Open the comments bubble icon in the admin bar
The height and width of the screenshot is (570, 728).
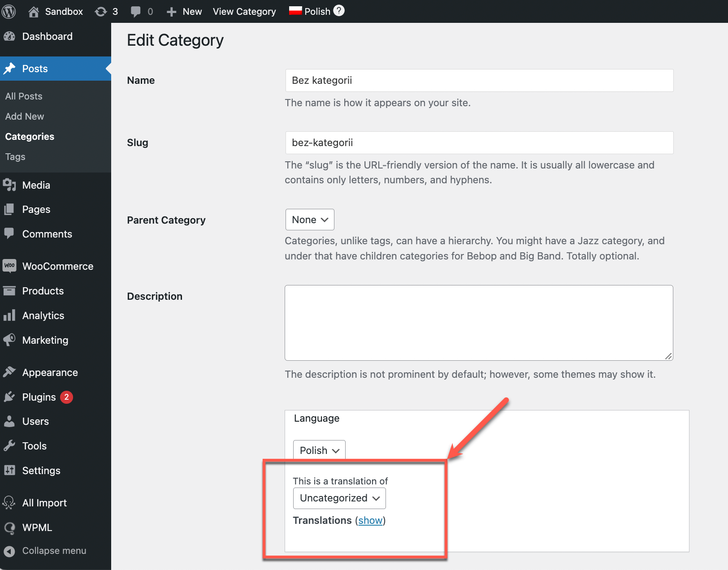tap(135, 12)
